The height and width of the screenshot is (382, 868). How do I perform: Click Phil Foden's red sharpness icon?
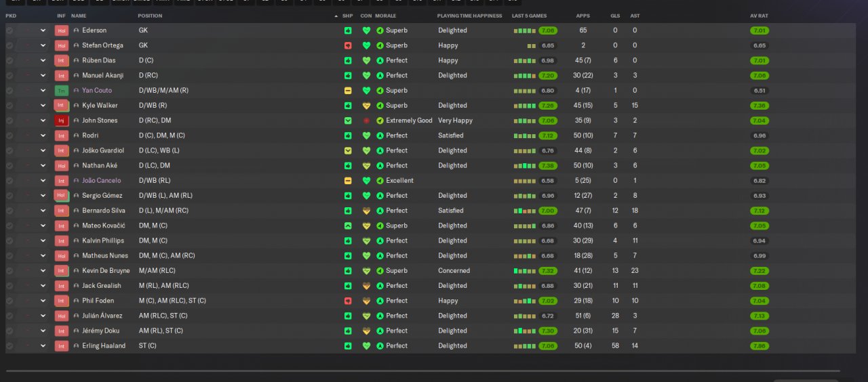coord(348,301)
